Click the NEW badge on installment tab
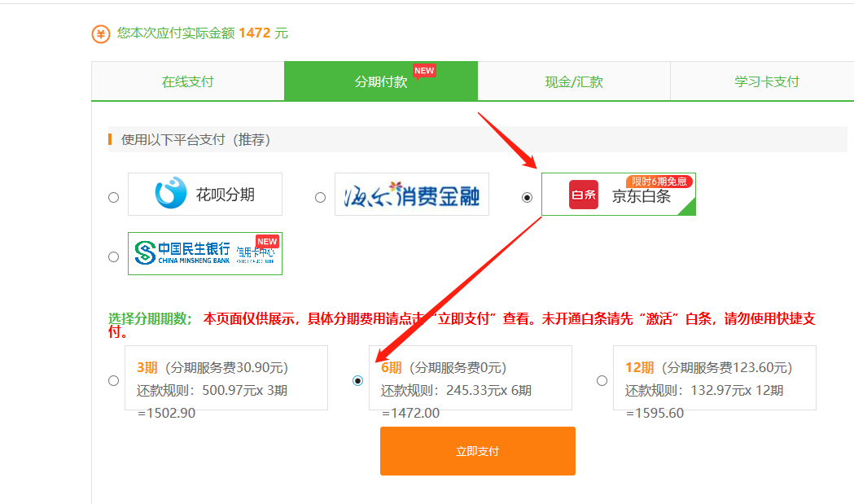This screenshot has width=854, height=504. pos(424,71)
